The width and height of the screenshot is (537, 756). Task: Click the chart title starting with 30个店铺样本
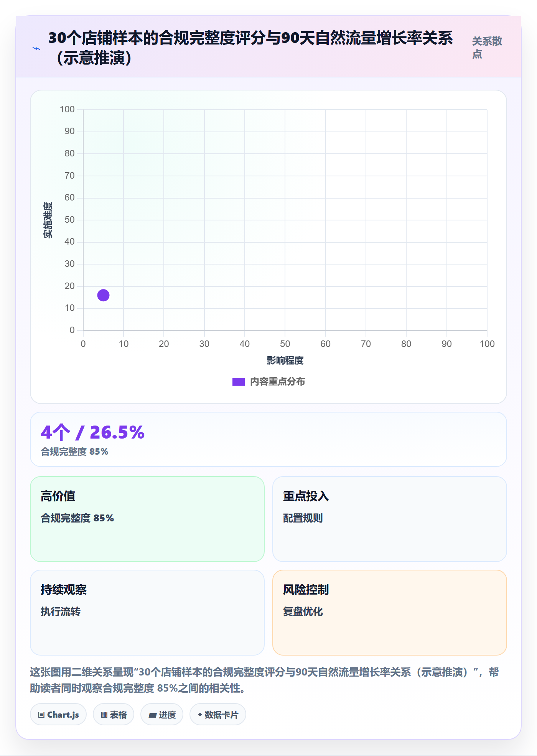[250, 48]
